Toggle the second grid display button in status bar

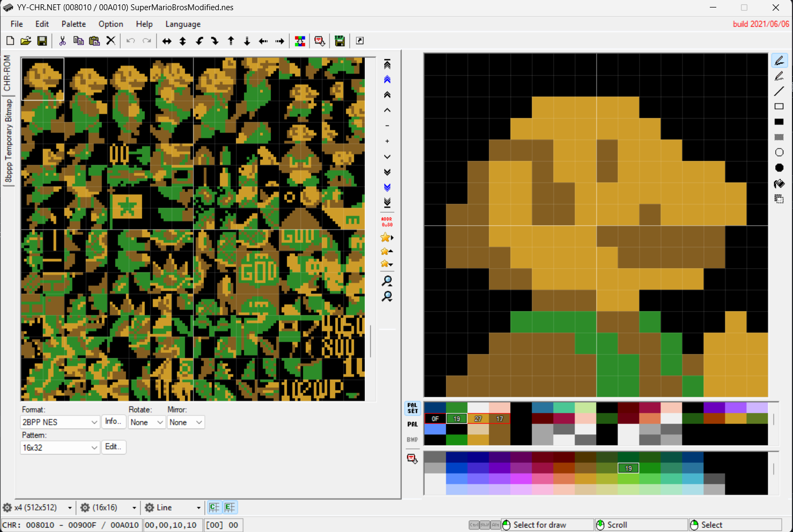[x=230, y=507]
